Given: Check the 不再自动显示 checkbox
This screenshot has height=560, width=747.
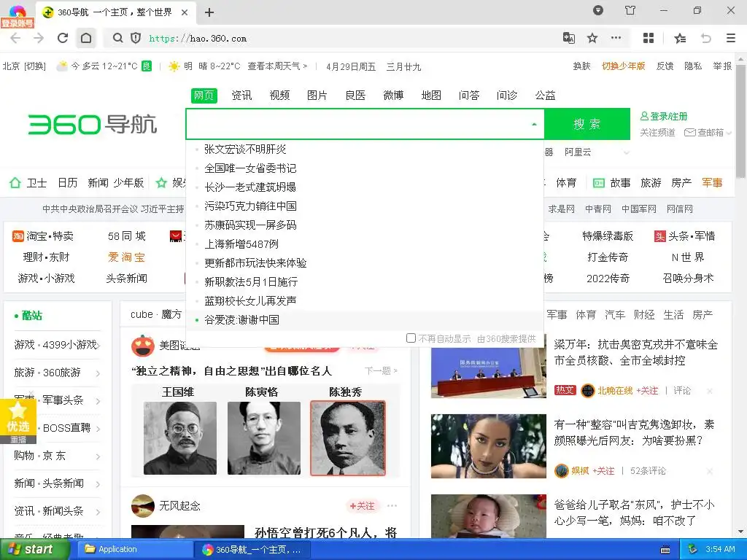Looking at the screenshot, I should point(411,338).
